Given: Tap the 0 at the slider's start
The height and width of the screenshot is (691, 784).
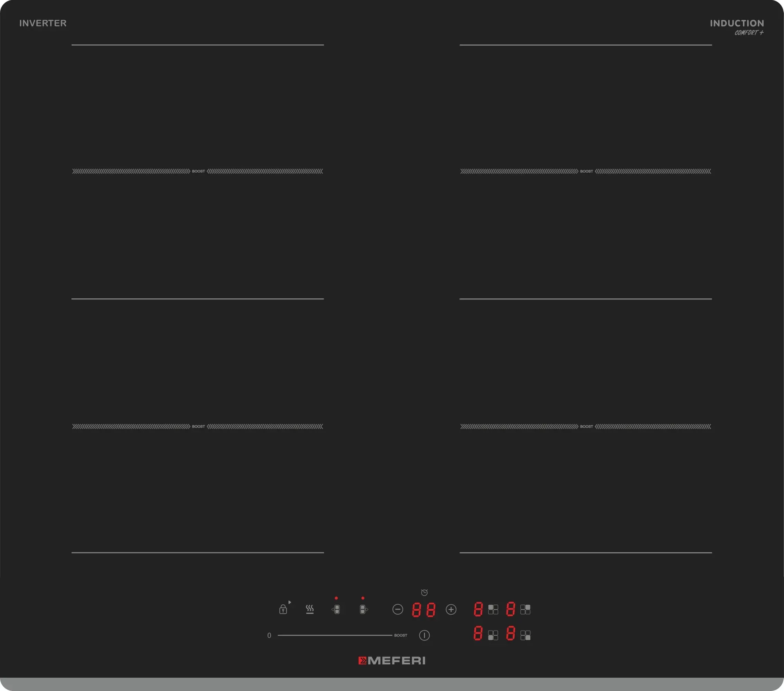Looking at the screenshot, I should [269, 635].
